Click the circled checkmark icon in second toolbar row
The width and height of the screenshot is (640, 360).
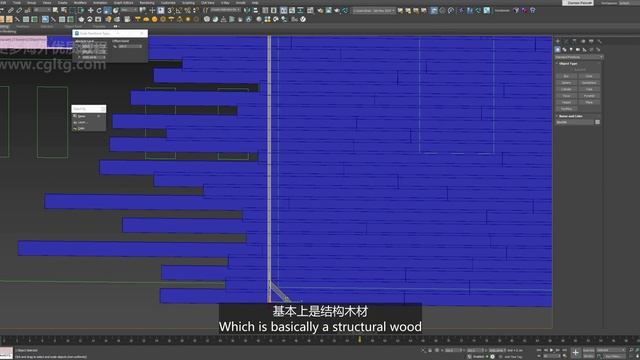click(303, 19)
